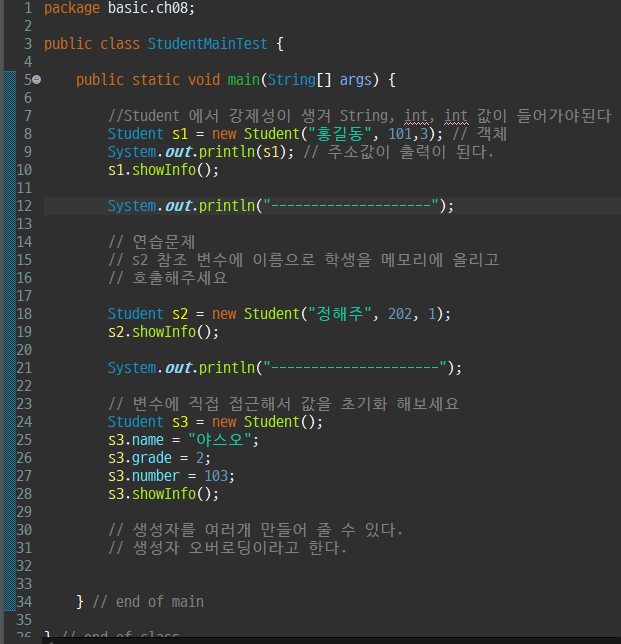This screenshot has height=644, width=621.
Task: Click comment '// 연습문제'
Action: [152, 242]
